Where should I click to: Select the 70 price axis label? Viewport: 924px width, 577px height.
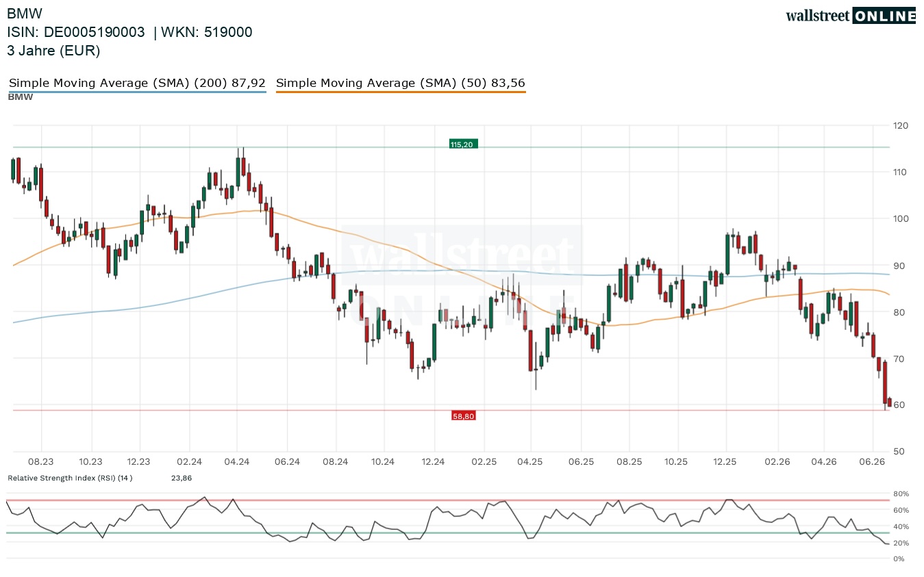click(898, 359)
